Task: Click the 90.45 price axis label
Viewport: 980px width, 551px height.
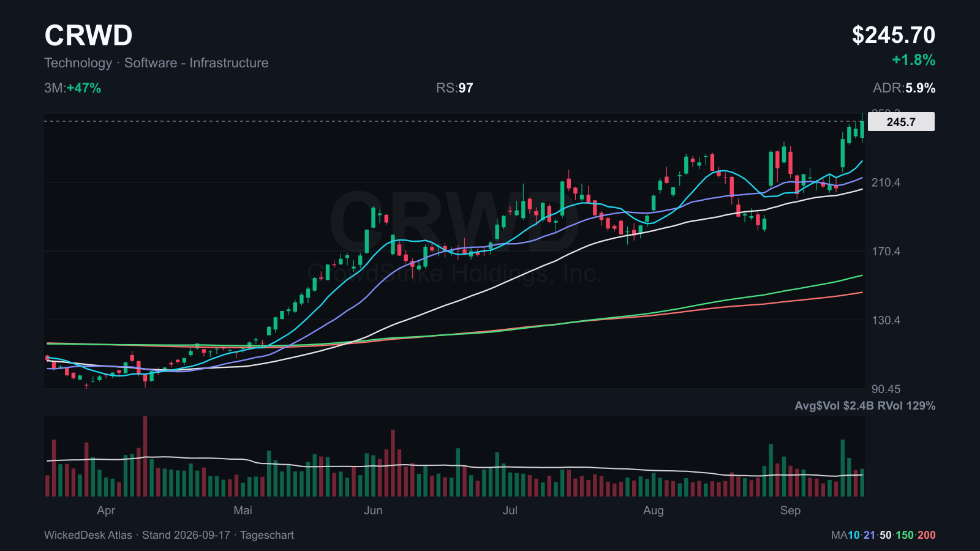Action: coord(886,389)
